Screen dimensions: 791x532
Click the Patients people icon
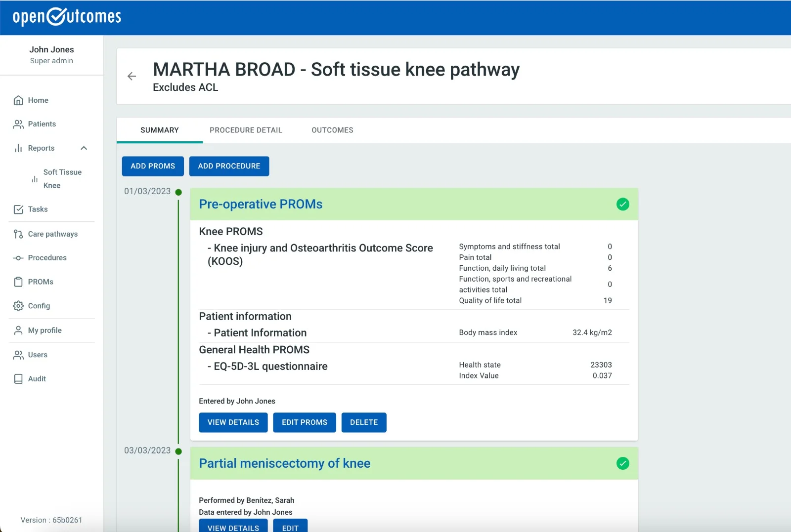18,124
